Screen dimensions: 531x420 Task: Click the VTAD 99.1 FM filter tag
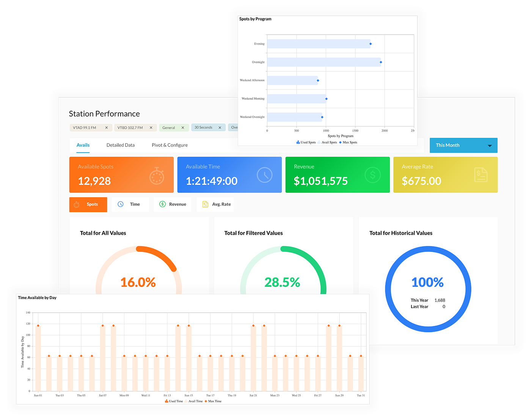pyautogui.click(x=91, y=128)
